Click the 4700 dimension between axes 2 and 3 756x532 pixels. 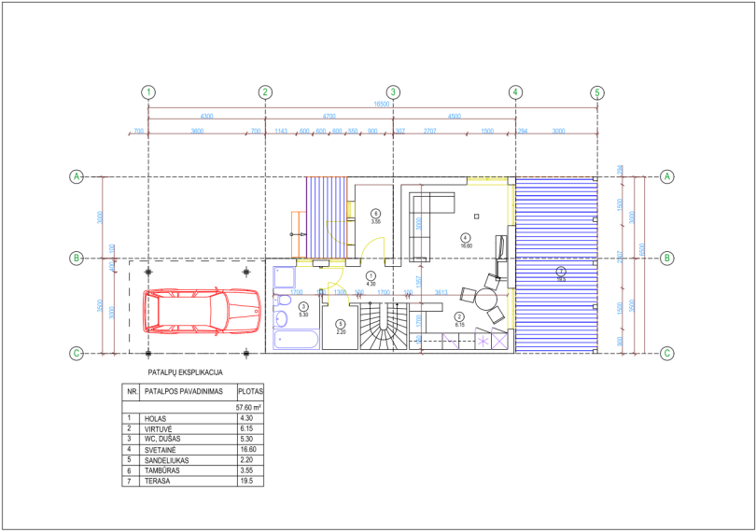[x=329, y=117]
